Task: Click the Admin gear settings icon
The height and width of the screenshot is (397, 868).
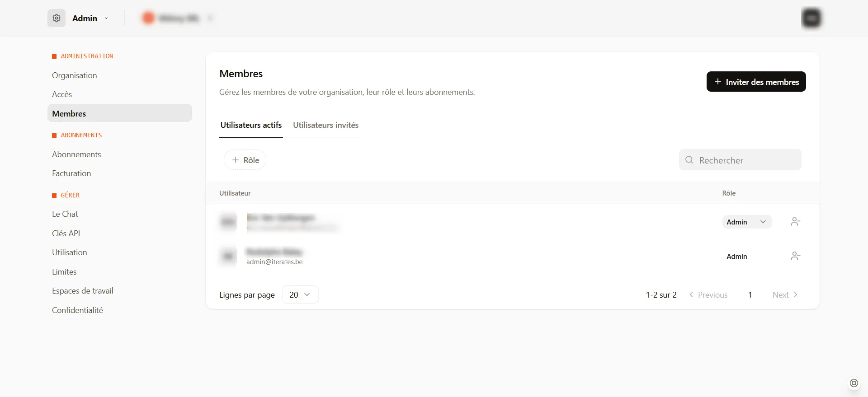Action: (57, 18)
